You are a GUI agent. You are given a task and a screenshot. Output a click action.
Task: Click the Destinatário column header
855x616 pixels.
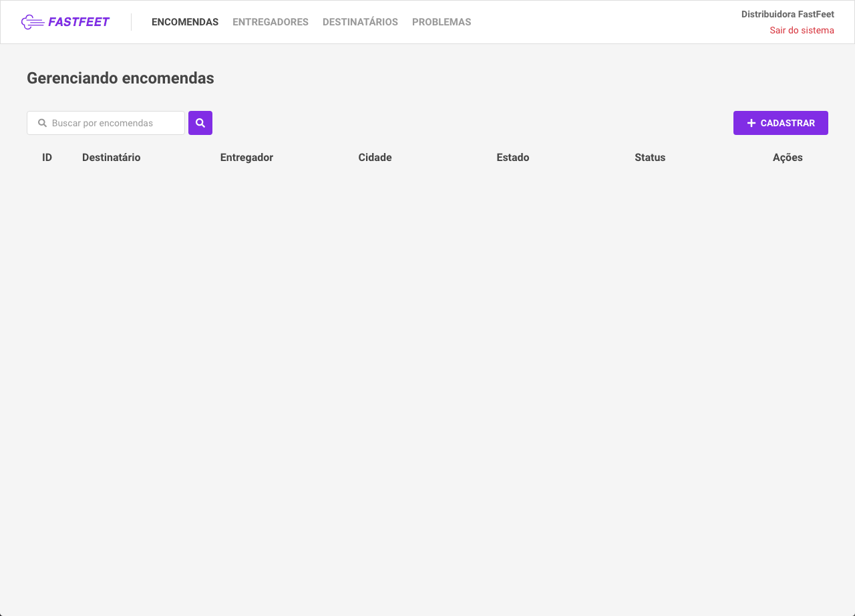111,157
